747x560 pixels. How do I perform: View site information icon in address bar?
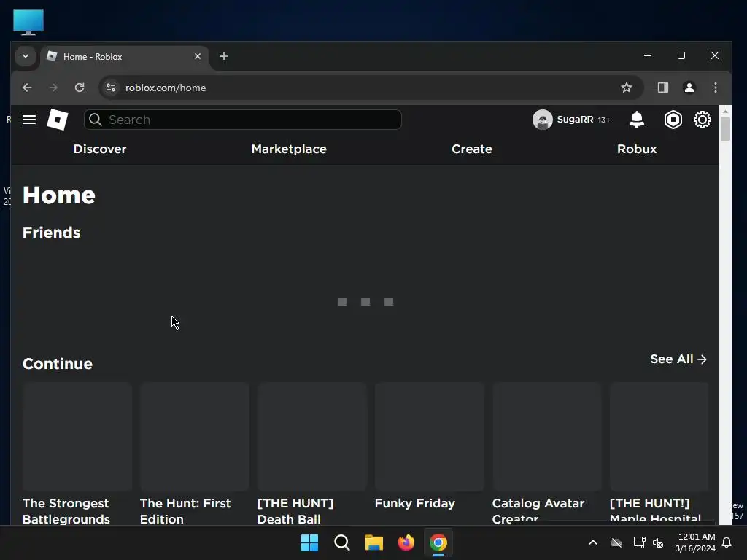pos(111,87)
